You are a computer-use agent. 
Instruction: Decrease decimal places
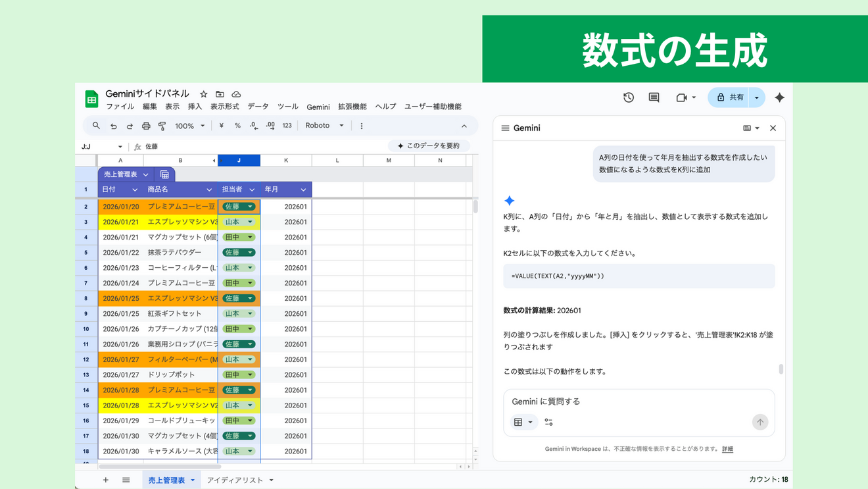254,126
